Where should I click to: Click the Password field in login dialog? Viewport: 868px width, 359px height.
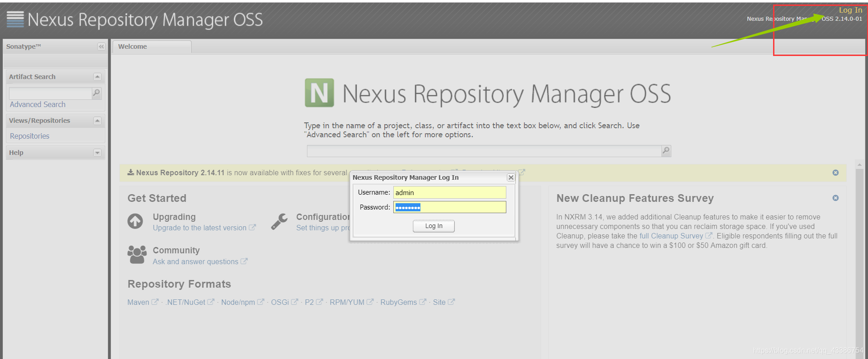(449, 207)
